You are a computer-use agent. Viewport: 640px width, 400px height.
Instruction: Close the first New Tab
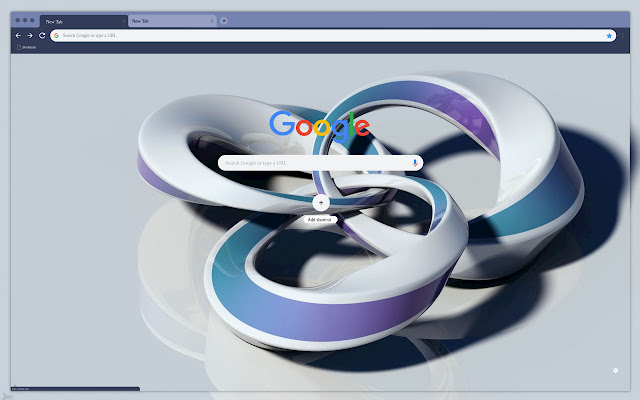click(x=124, y=21)
